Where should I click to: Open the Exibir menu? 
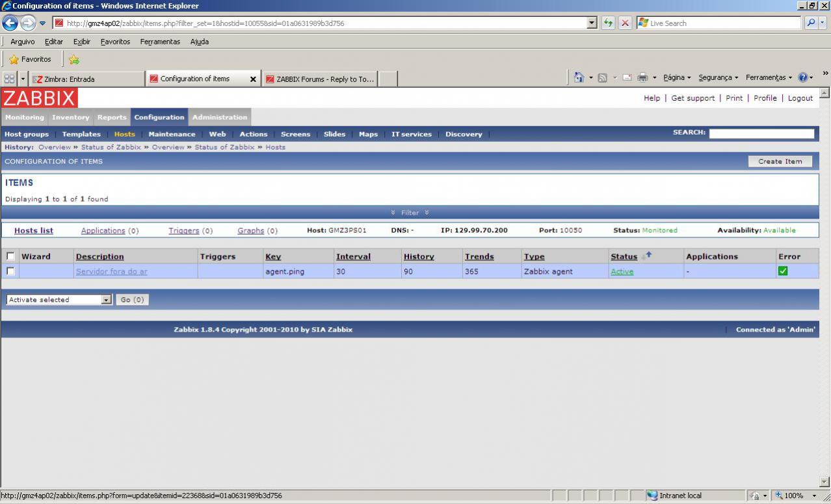click(82, 42)
